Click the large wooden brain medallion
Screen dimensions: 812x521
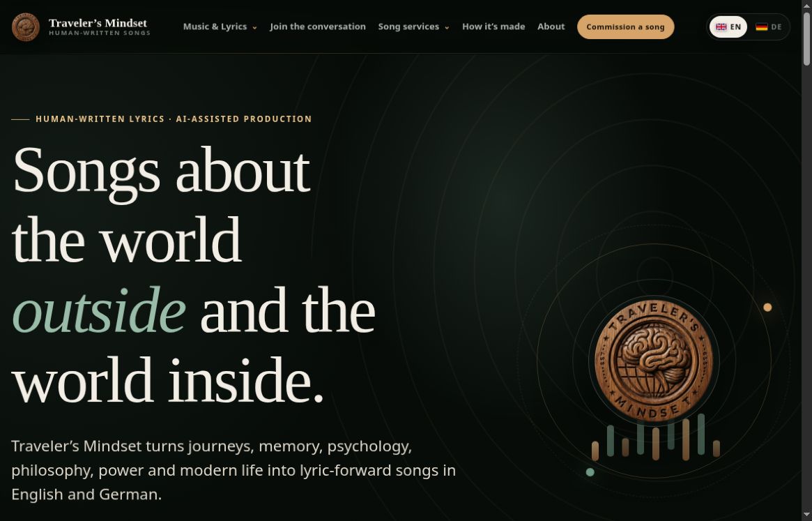tap(654, 361)
